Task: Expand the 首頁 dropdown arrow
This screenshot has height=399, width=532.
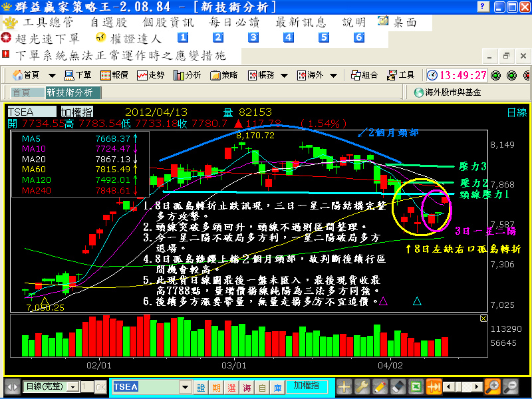Action: 52,75
